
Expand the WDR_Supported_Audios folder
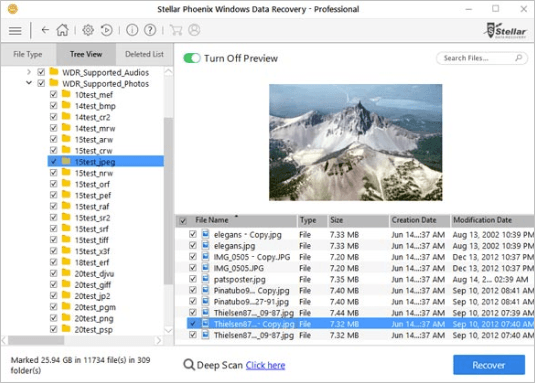pyautogui.click(x=29, y=72)
